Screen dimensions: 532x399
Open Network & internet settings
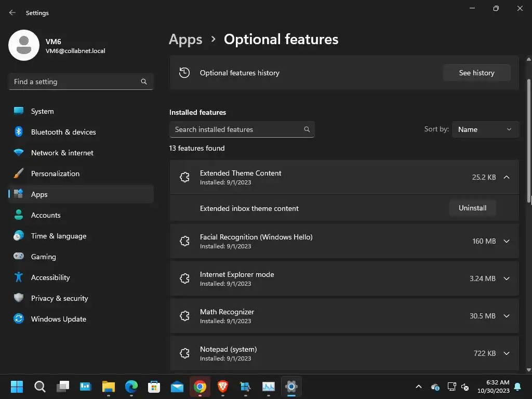81,153
